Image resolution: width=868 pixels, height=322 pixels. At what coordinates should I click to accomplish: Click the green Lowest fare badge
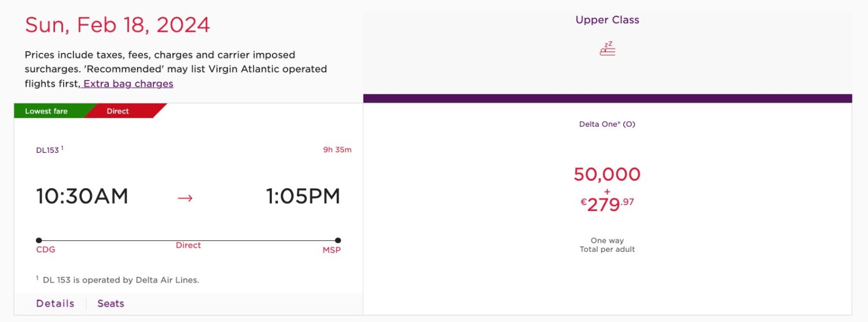47,111
